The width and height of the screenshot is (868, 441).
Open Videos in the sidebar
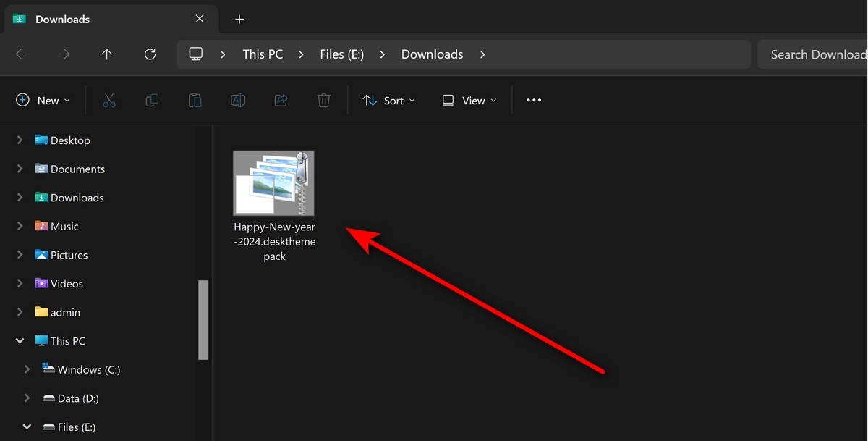(x=67, y=284)
